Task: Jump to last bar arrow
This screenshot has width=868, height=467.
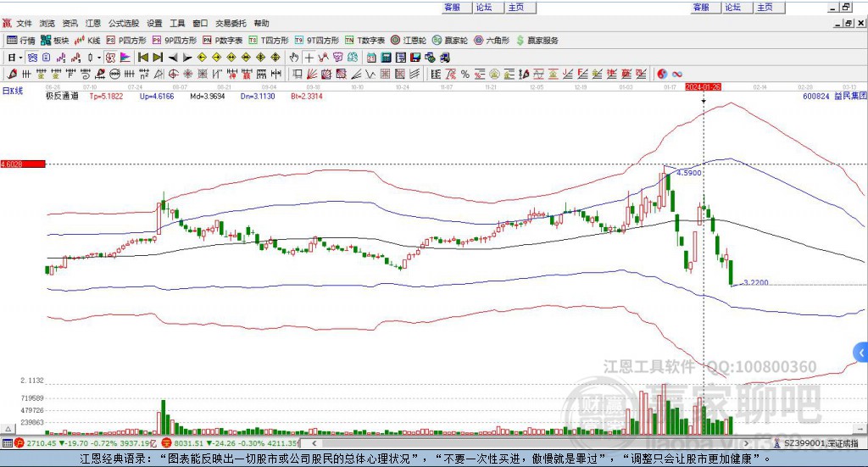Action: [x=158, y=58]
